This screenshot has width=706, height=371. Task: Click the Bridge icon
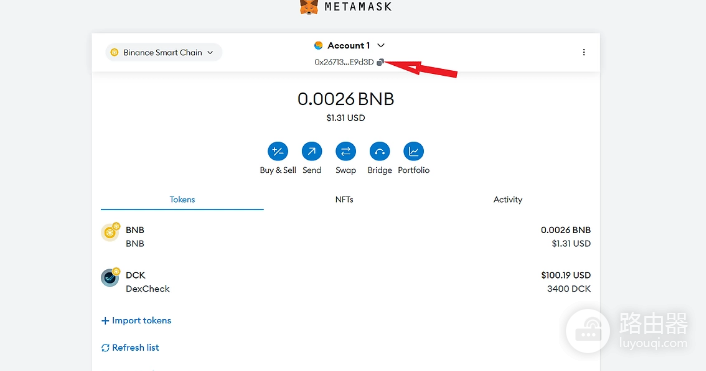tap(380, 151)
